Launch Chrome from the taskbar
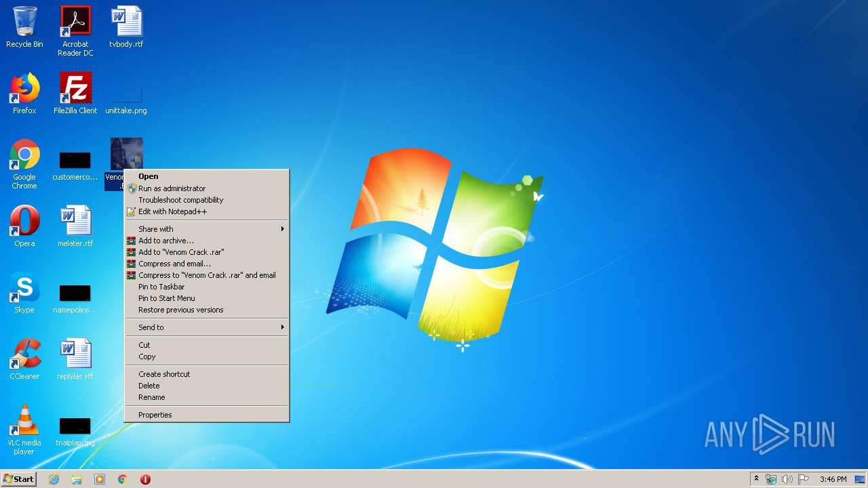Image resolution: width=868 pixels, height=488 pixels. point(123,479)
